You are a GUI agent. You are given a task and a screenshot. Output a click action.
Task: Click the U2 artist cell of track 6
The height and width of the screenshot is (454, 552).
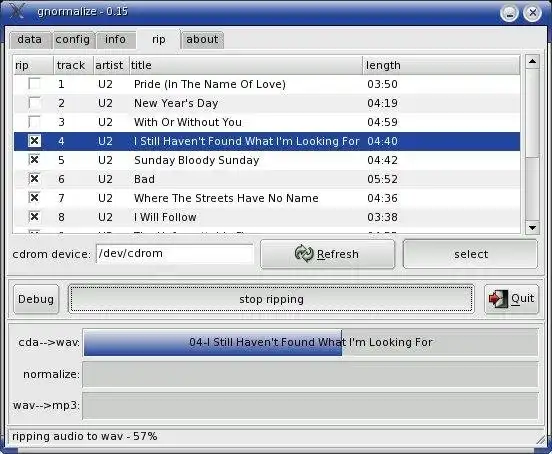coord(105,179)
